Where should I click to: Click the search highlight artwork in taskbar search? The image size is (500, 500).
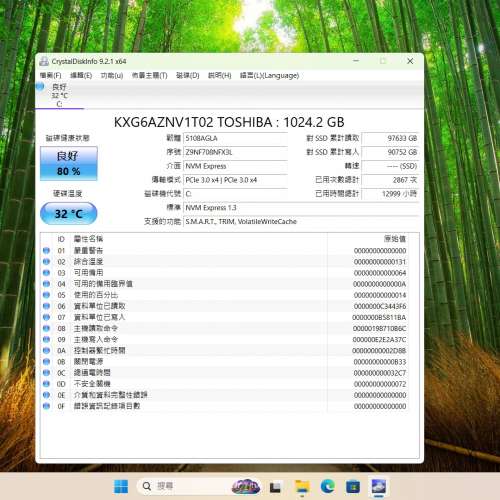[246, 486]
